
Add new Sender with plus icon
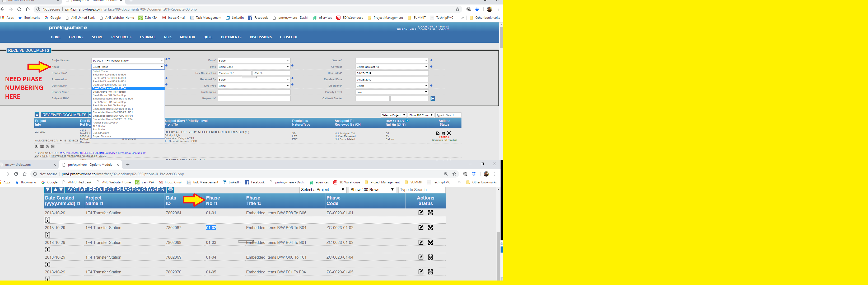pyautogui.click(x=431, y=60)
